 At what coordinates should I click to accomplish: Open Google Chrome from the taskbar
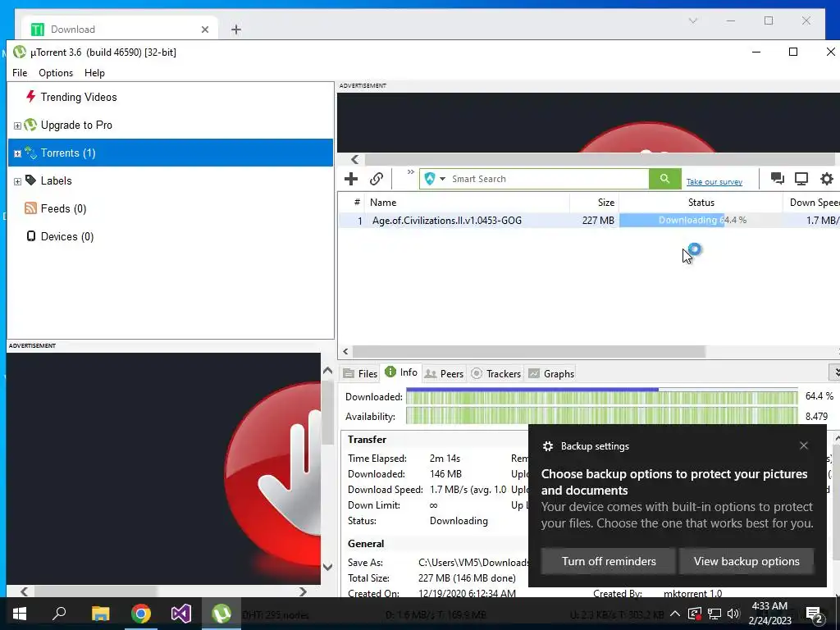[x=141, y=614]
